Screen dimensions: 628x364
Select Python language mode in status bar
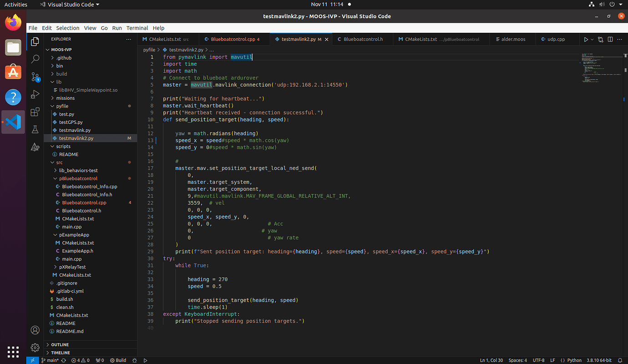pyautogui.click(x=574, y=360)
